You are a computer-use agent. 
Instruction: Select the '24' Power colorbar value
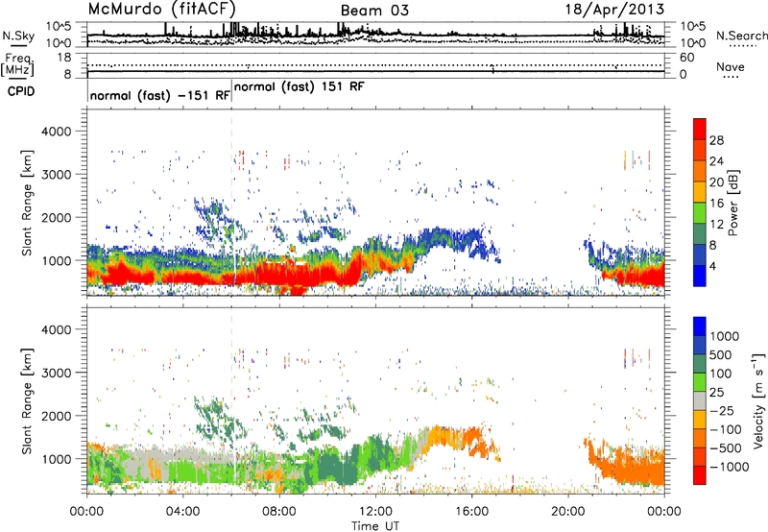pos(716,161)
